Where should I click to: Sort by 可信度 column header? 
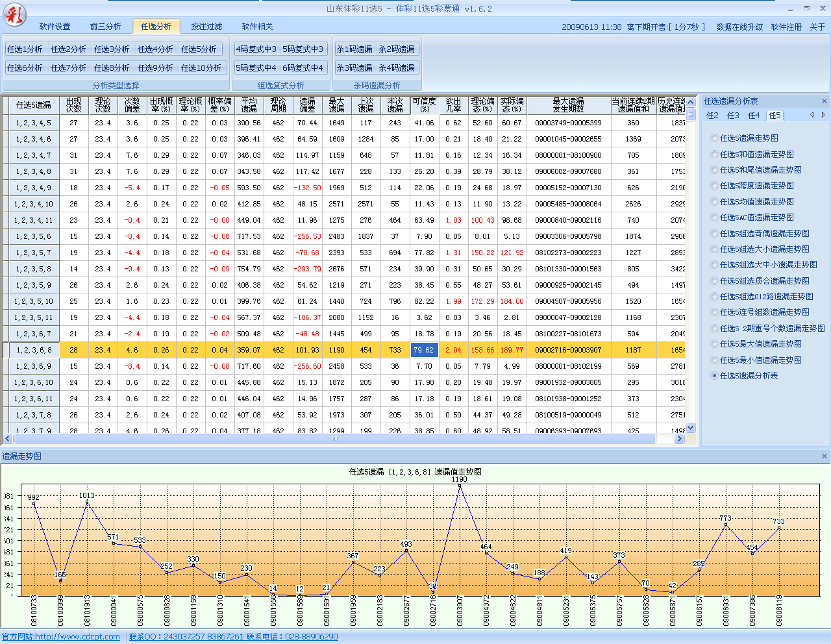[424, 105]
